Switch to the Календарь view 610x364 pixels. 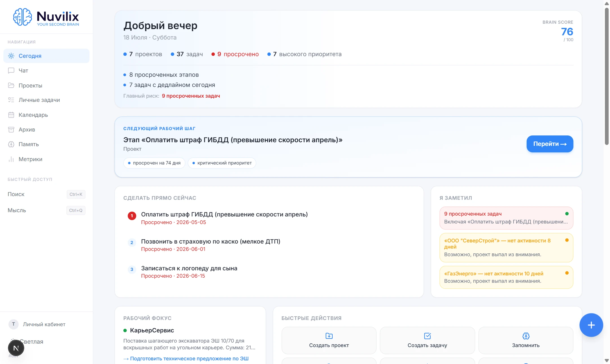point(46,115)
